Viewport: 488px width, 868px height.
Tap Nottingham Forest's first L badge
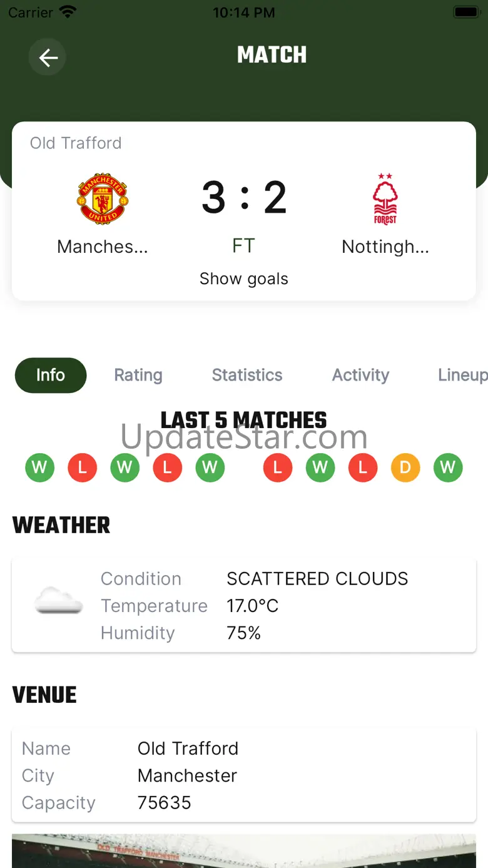[x=278, y=467]
